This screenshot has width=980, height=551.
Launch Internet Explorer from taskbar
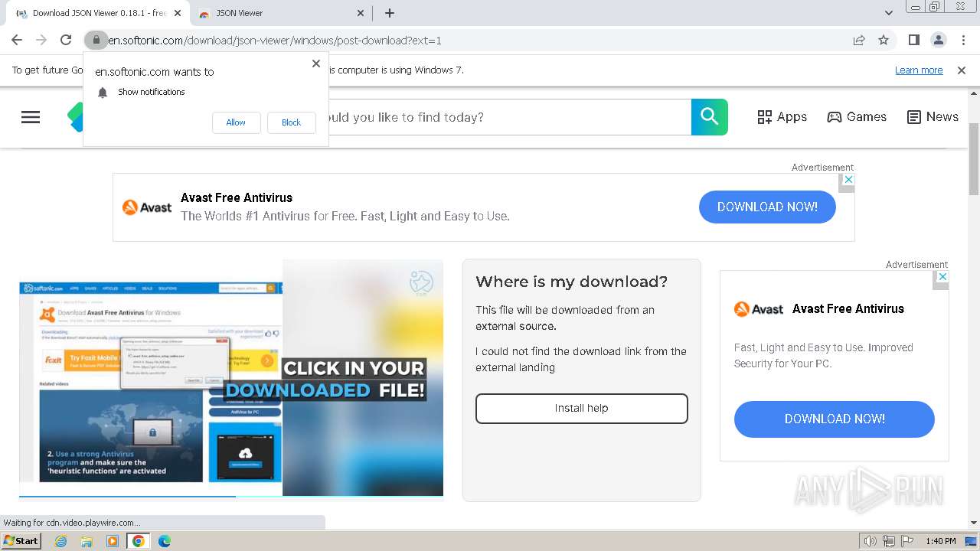point(60,541)
